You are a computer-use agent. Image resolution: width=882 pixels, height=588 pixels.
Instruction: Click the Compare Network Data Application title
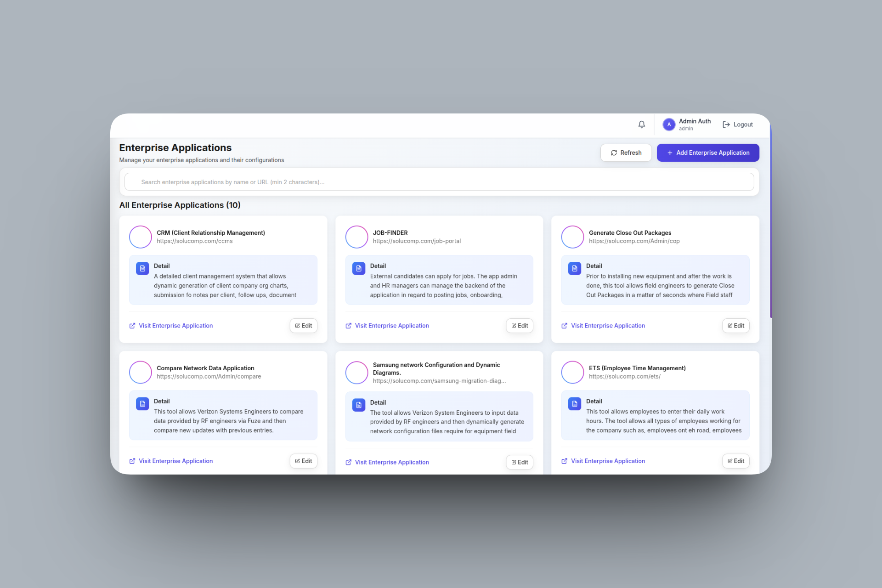(x=205, y=368)
